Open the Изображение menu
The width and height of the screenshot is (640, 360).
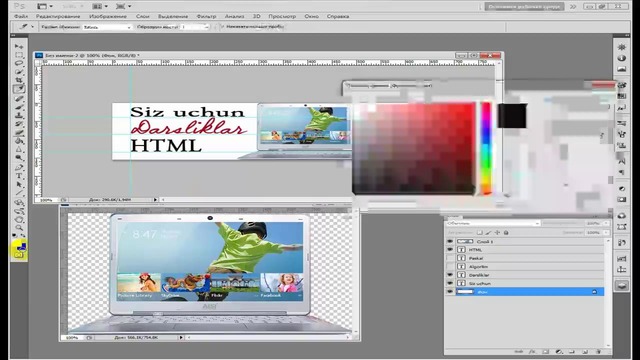108,16
